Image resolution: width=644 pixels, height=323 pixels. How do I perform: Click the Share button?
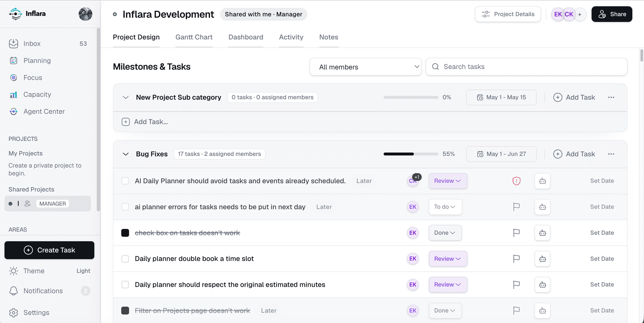612,14
